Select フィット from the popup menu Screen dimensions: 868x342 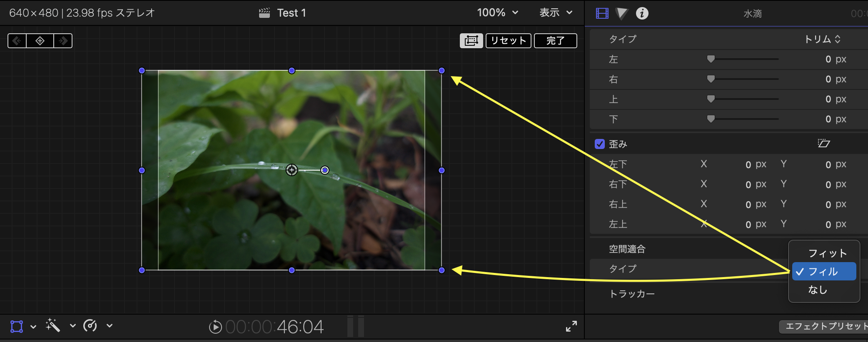click(x=827, y=253)
